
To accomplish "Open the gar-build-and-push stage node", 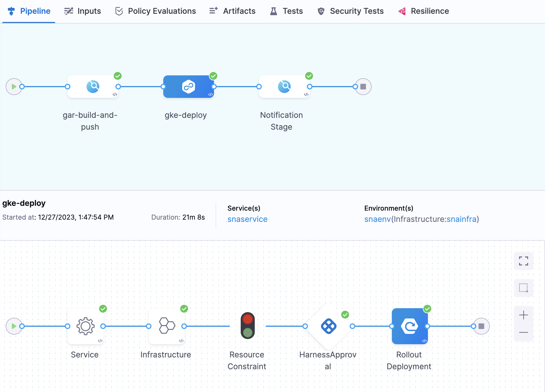I will coord(93,87).
